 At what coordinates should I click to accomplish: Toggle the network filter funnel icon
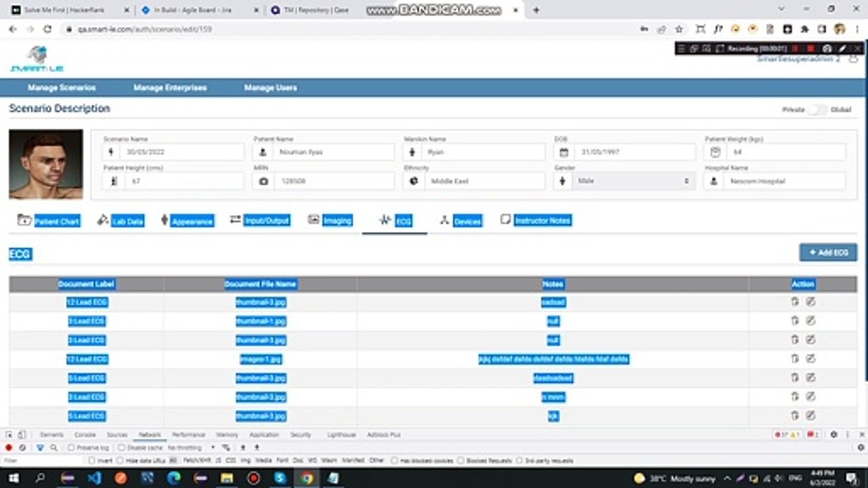40,448
